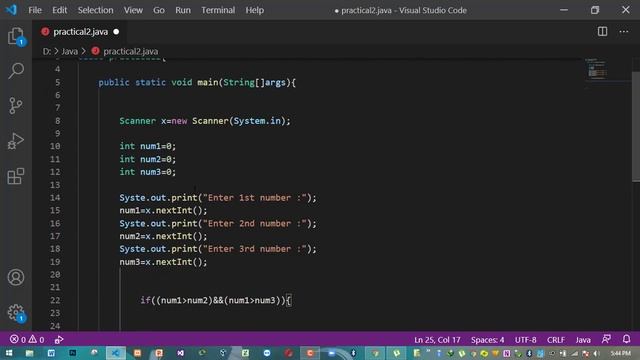Click the 'num2=x.nextInt();' line
The width and height of the screenshot is (640, 360).
click(163, 236)
